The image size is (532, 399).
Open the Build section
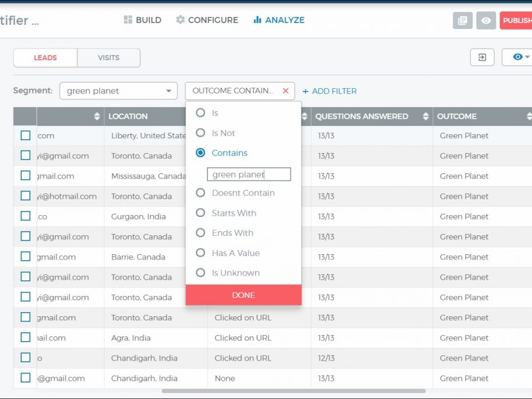(142, 20)
